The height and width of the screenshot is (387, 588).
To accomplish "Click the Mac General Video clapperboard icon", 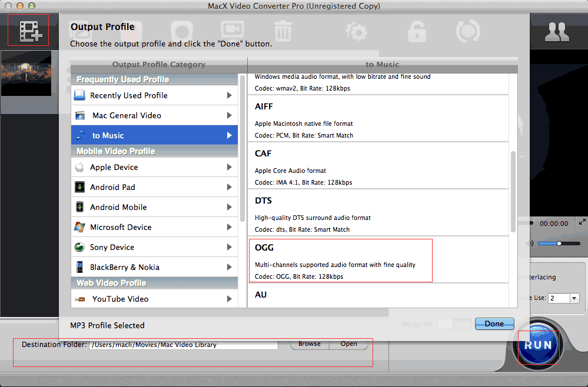I will (x=80, y=115).
